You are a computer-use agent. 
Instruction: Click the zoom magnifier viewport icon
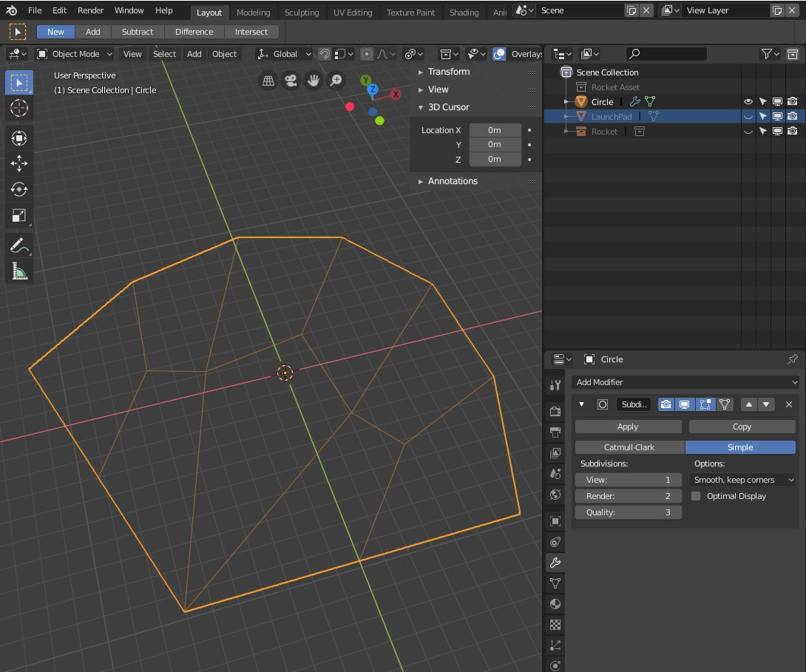click(336, 81)
